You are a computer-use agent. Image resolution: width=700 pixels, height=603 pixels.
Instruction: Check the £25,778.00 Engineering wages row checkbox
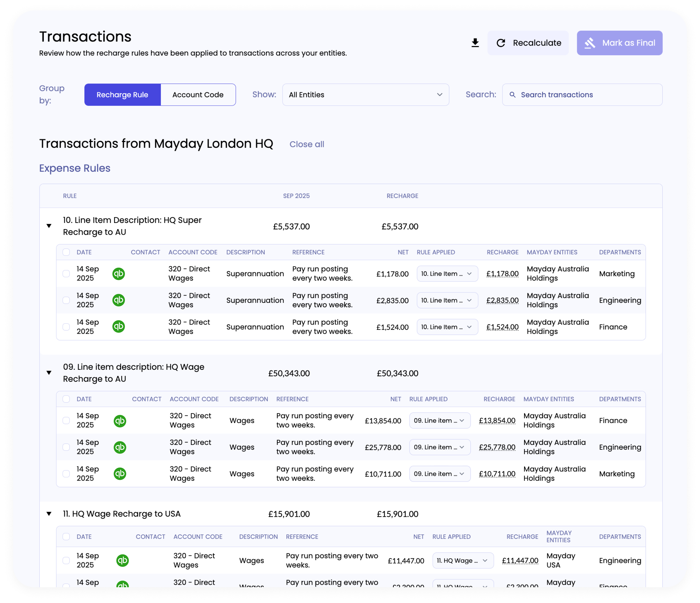[x=66, y=447]
